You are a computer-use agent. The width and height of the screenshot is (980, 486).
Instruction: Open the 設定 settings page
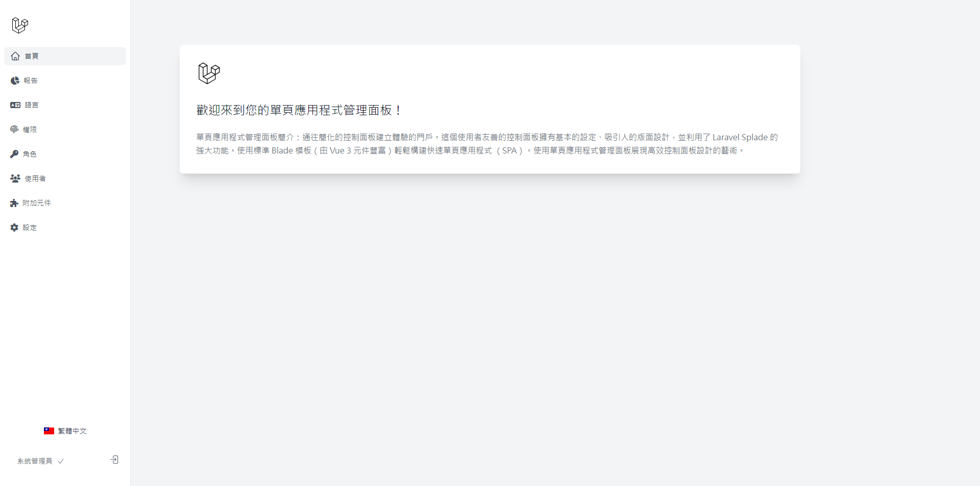tap(29, 227)
